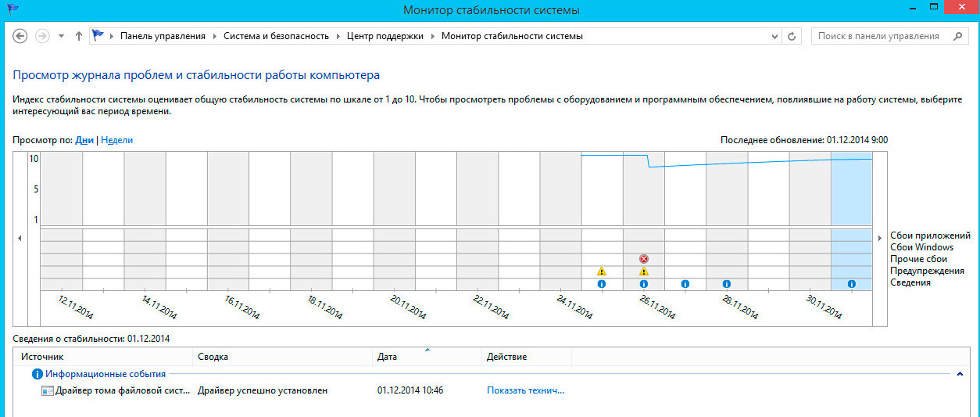Viewport: 980px width, 417px height.
Task: Open the Показать технич... link
Action: (525, 390)
